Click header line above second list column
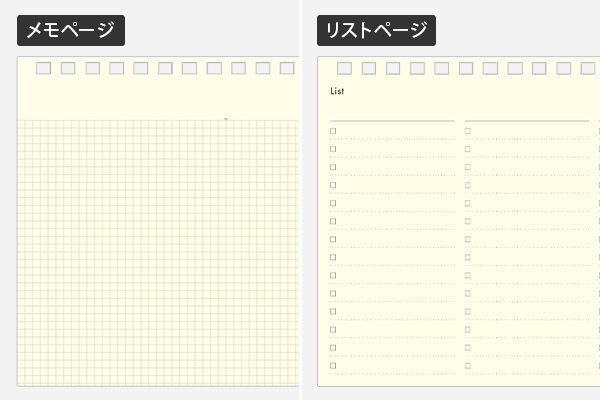Viewport: 600px width, 400px height. 527,121
